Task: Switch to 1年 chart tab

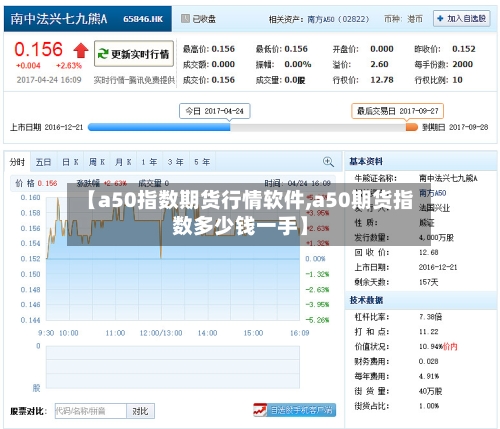Action: pos(149,162)
